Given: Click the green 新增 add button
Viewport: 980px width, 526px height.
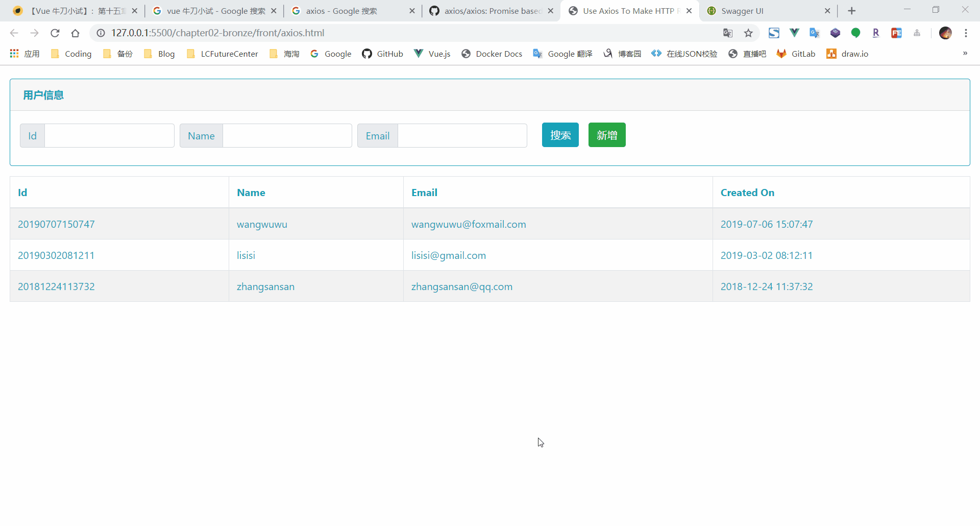Looking at the screenshot, I should (x=607, y=135).
